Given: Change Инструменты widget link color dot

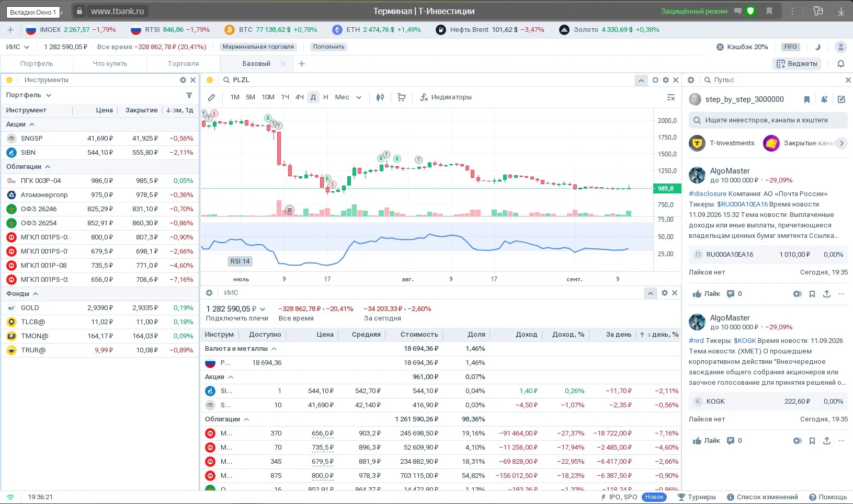Looking at the screenshot, I should 9,80.
